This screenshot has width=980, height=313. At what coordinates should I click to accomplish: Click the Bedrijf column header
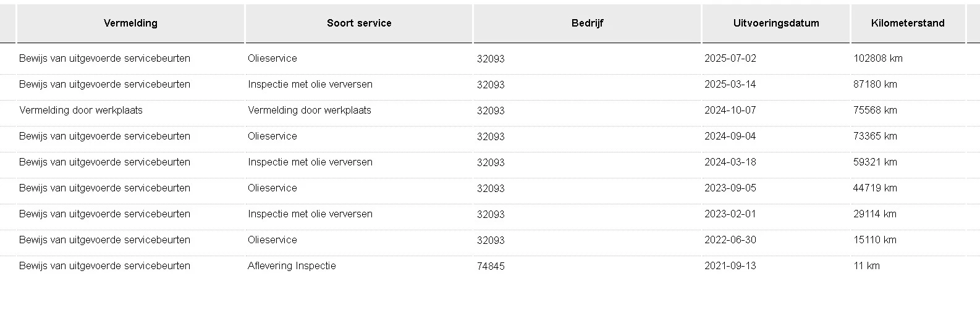point(587,23)
